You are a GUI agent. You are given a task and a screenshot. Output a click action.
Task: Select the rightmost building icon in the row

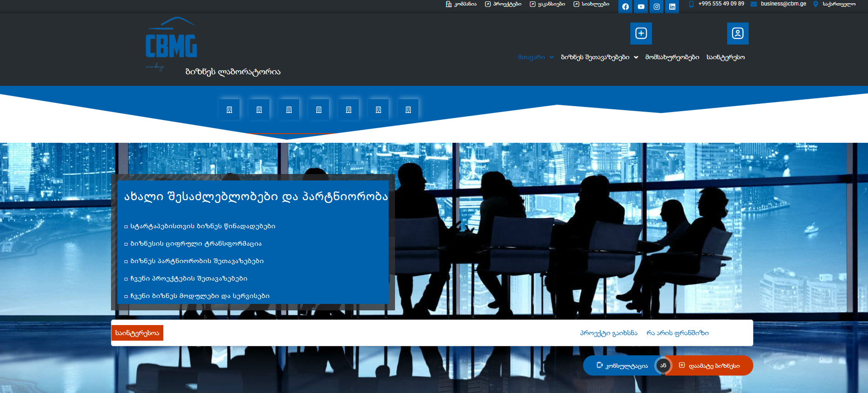pyautogui.click(x=408, y=110)
